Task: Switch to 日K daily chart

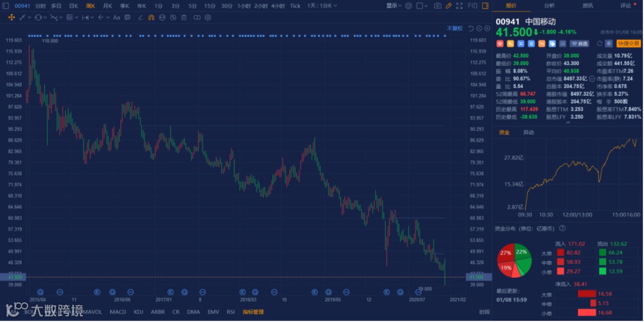Action: click(73, 6)
